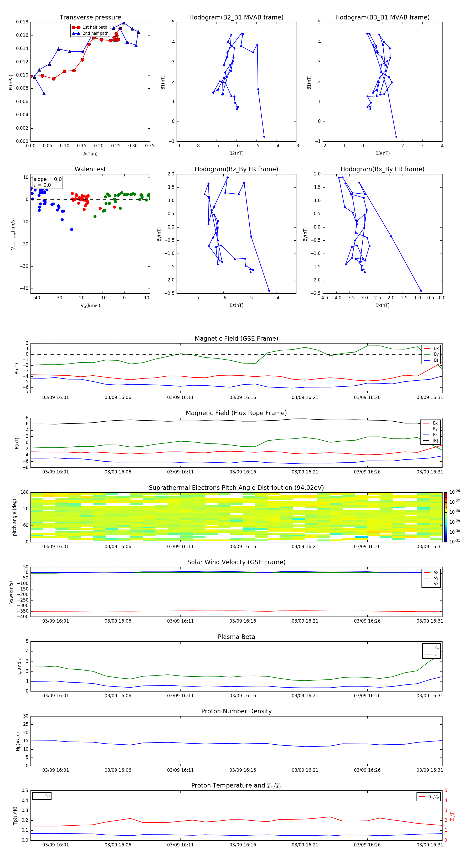Click 'Hodogram(Bz_By FR frame)' title
Screen dimensions: 473x868
click(x=236, y=169)
